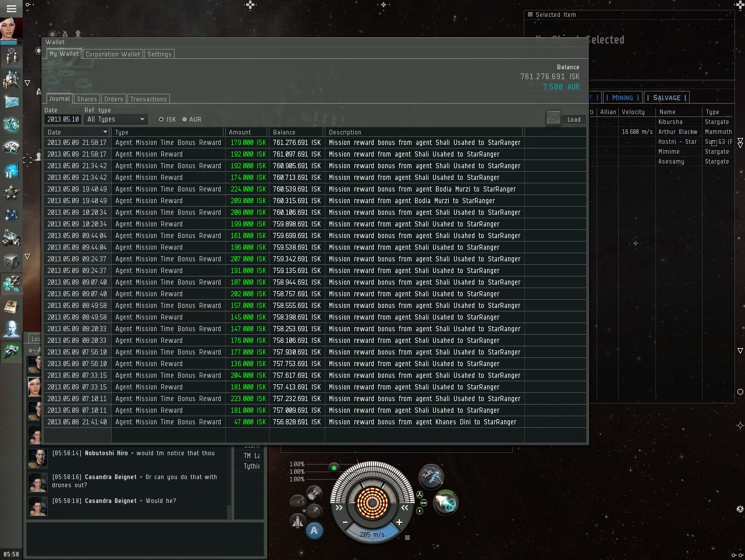Expand left HUD modules with double arrows
Screen dimensions: 745x560
339,508
